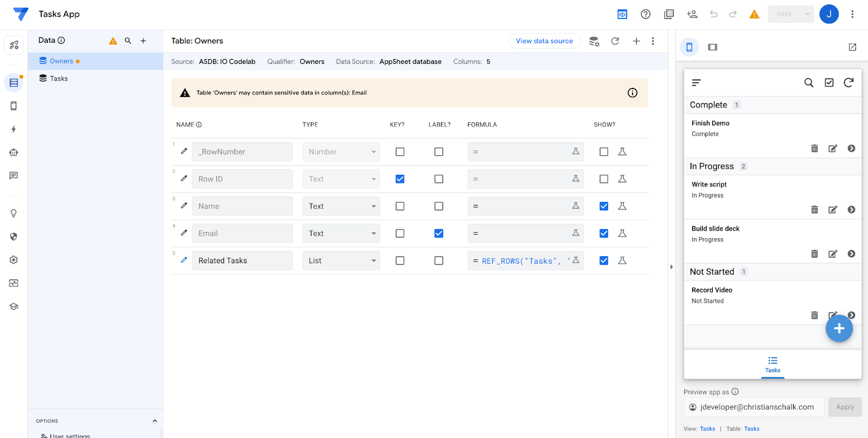Open the Type dropdown for Email column
The width and height of the screenshot is (868, 438).
[341, 233]
